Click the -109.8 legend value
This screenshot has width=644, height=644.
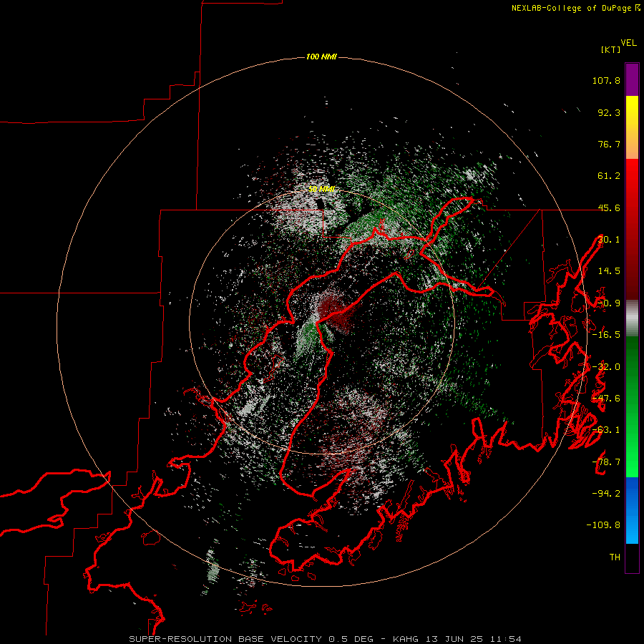click(x=603, y=525)
